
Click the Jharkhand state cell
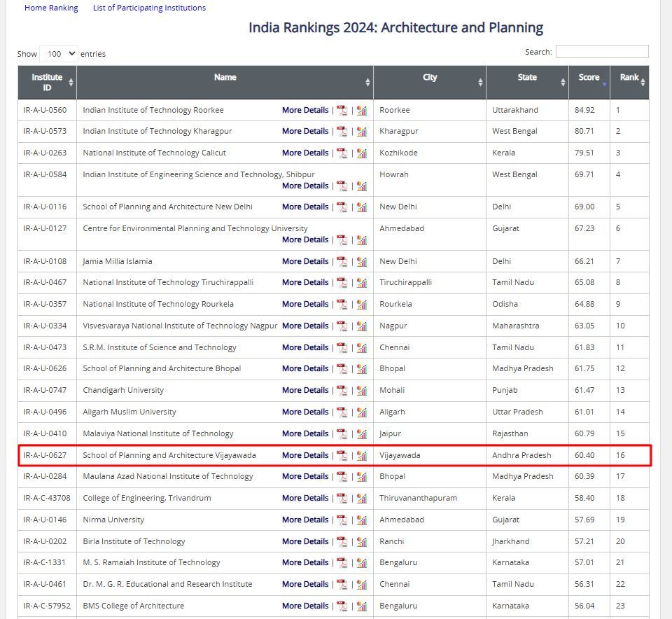point(527,541)
